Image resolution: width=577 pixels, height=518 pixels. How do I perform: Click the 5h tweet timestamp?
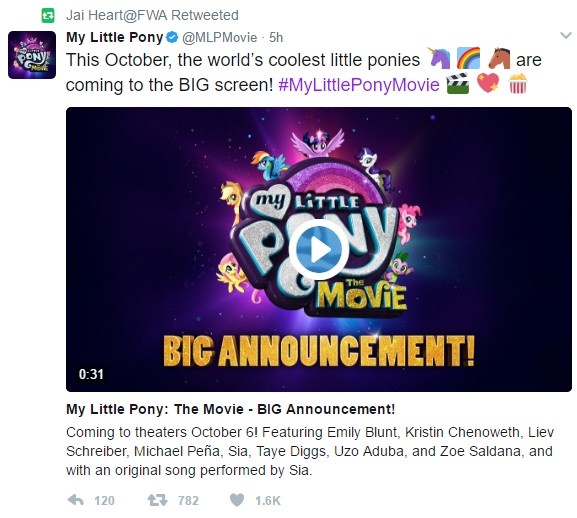click(x=276, y=38)
